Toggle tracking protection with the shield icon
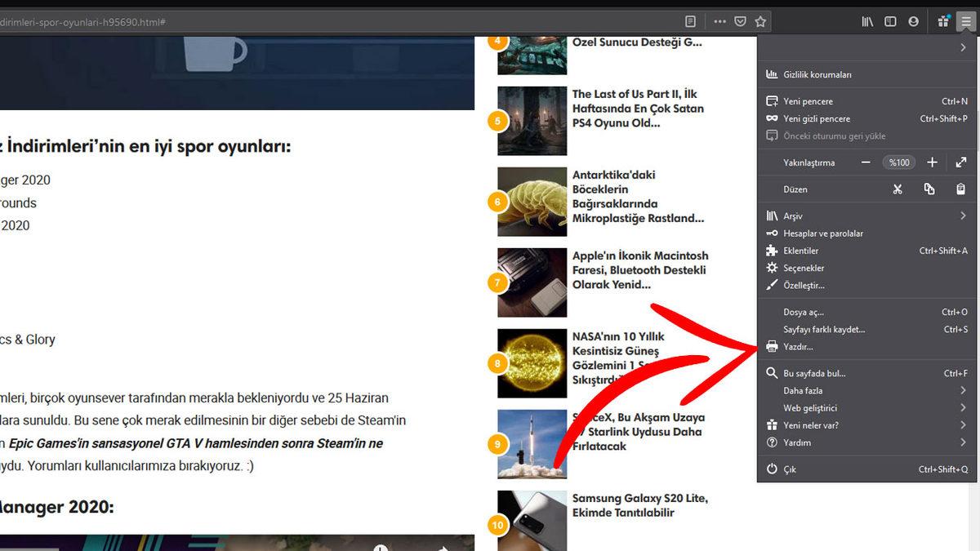 coord(740,20)
